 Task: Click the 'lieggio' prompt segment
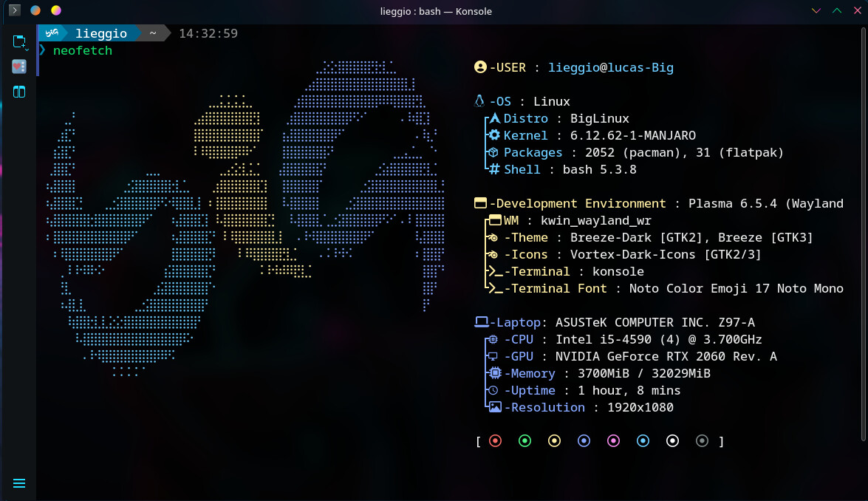(x=100, y=33)
